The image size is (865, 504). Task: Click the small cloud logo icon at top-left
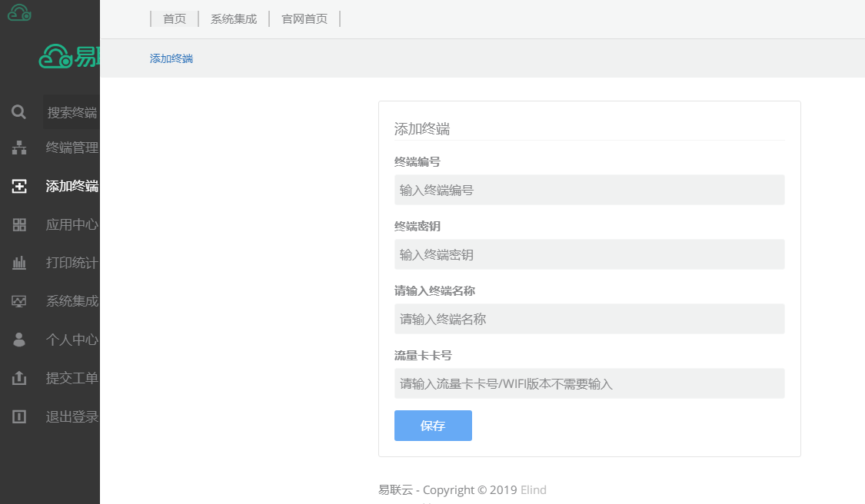pos(19,12)
